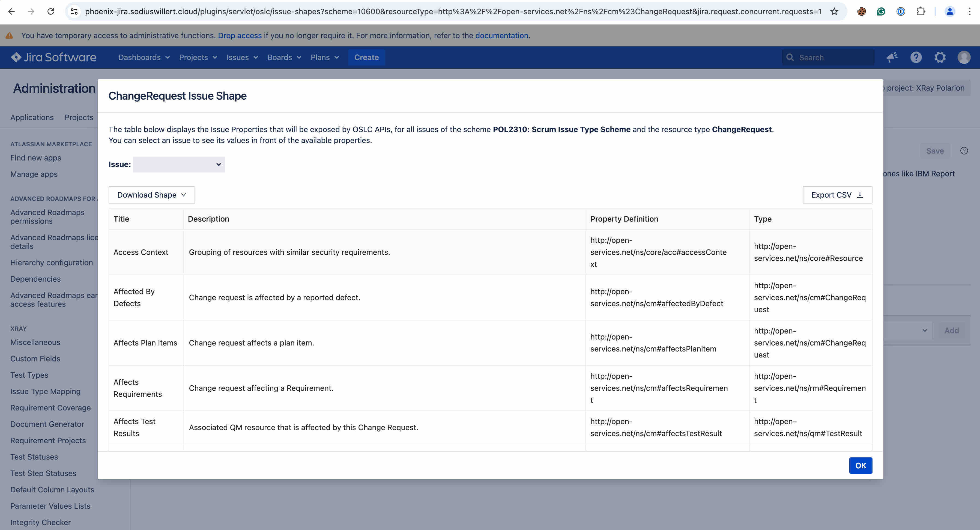Screen dimensions: 980x530
Task: Click the Title column header
Action: pyautogui.click(x=146, y=219)
